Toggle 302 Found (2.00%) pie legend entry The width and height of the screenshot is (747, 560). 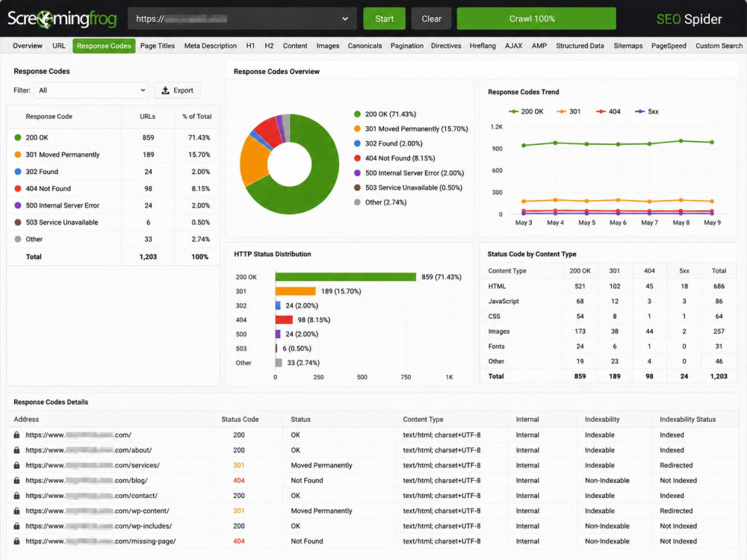(388, 143)
